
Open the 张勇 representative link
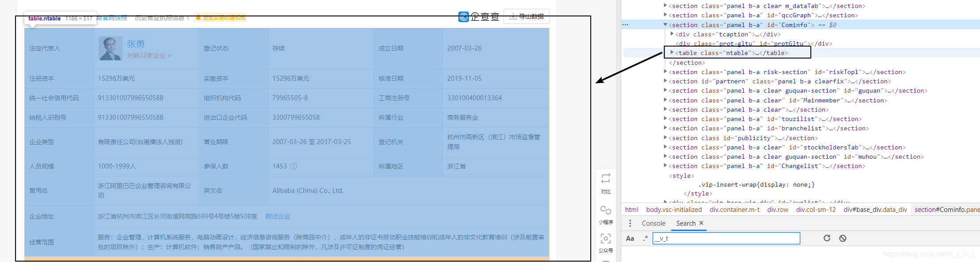click(136, 44)
